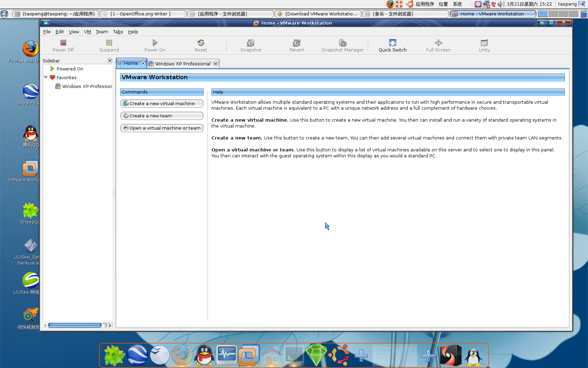
Task: Select Favorites in the sidebar
Action: click(66, 78)
